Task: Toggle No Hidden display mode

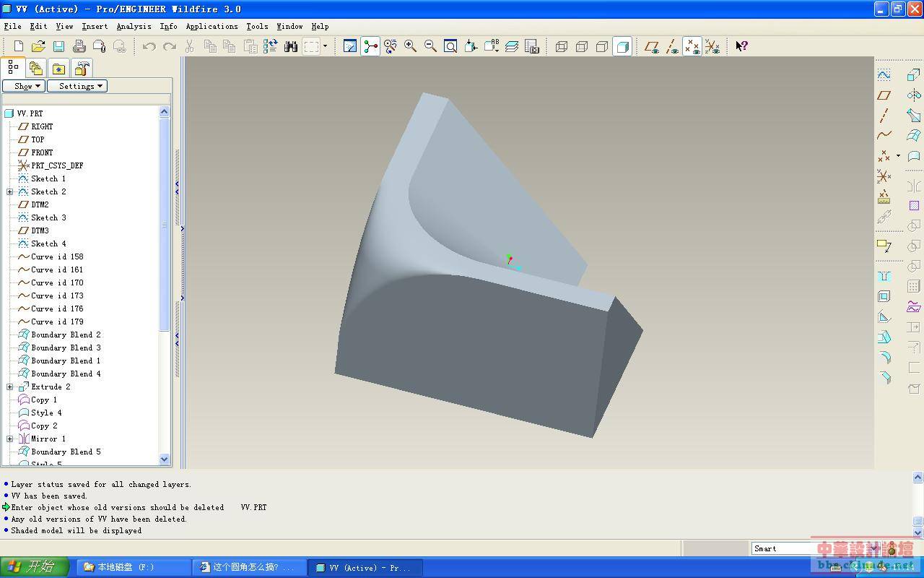Action: 602,46
